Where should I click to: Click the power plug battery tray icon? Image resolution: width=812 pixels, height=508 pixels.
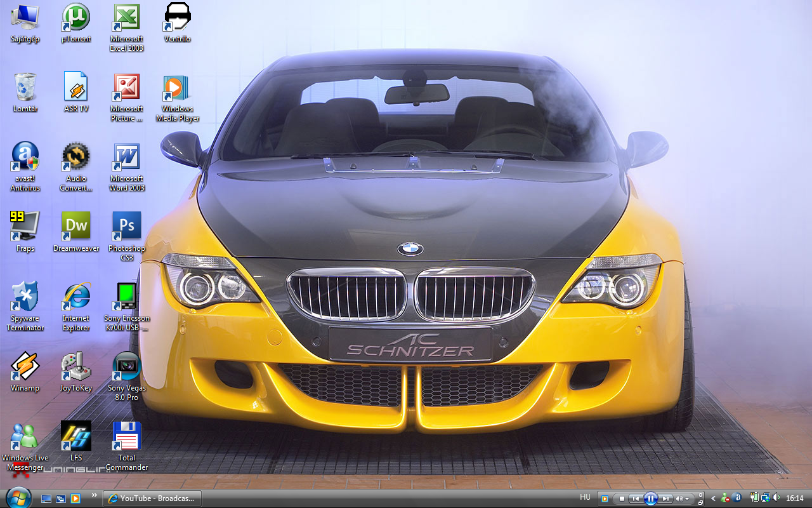point(754,497)
